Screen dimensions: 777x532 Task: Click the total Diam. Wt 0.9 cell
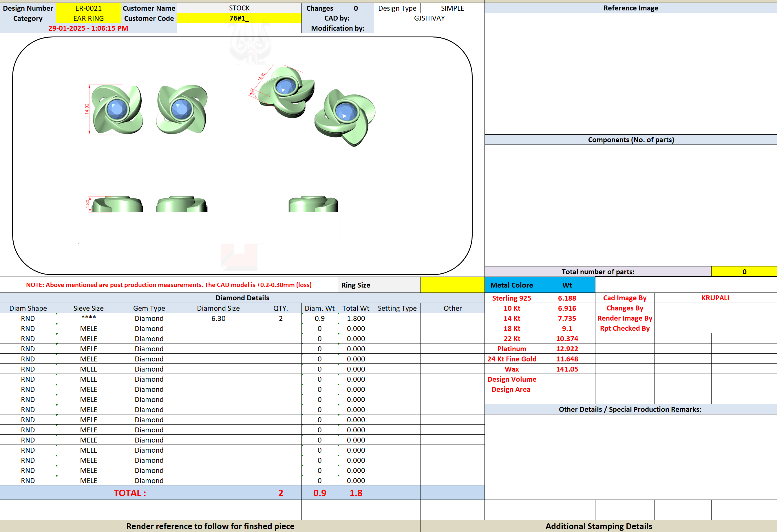click(319, 493)
